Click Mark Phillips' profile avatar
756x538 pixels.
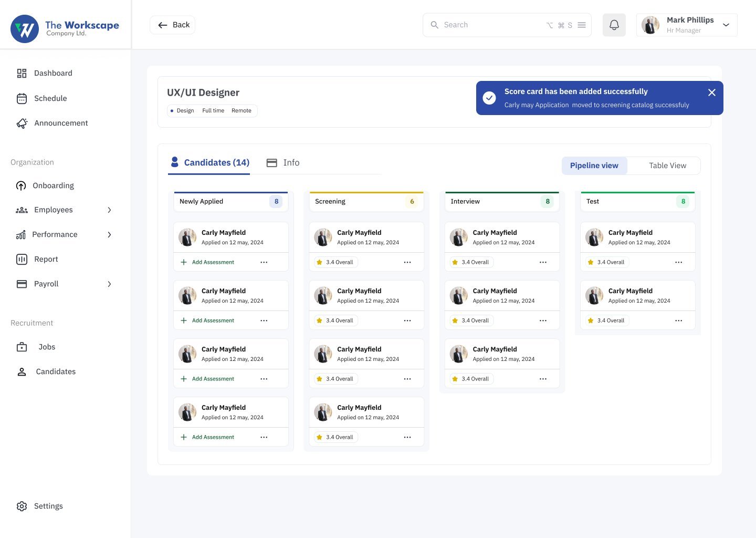tap(650, 25)
